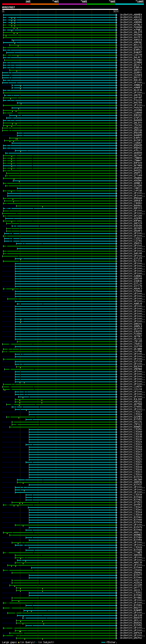Select hit label UniRef100_Q1HRV1
This screenshot has width=146, height=644.
coord(131,72)
